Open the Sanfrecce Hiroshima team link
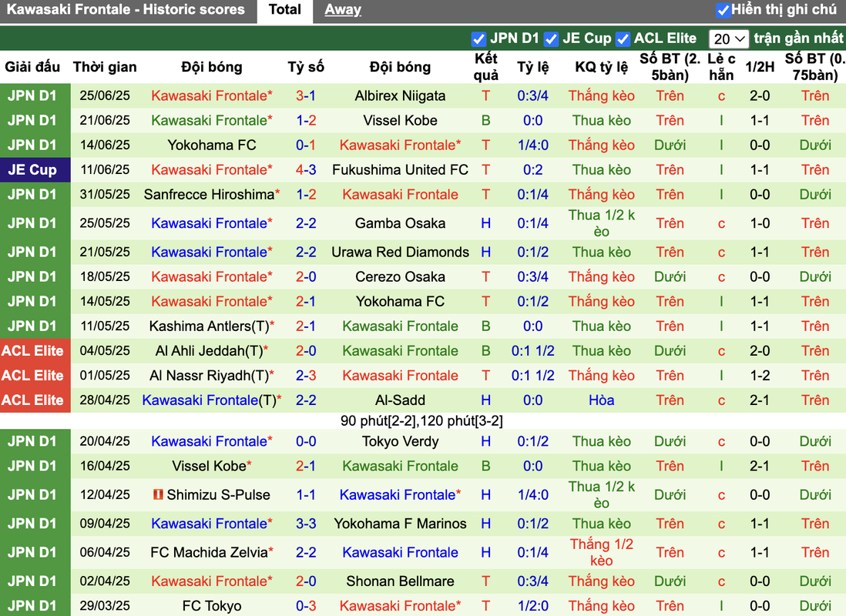 (209, 195)
